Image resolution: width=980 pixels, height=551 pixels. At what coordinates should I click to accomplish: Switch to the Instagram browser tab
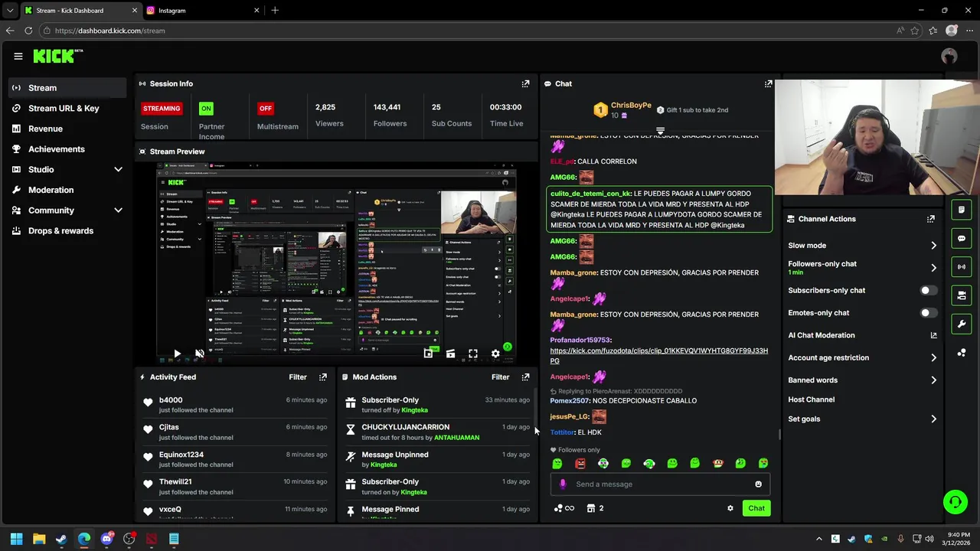tap(202, 11)
